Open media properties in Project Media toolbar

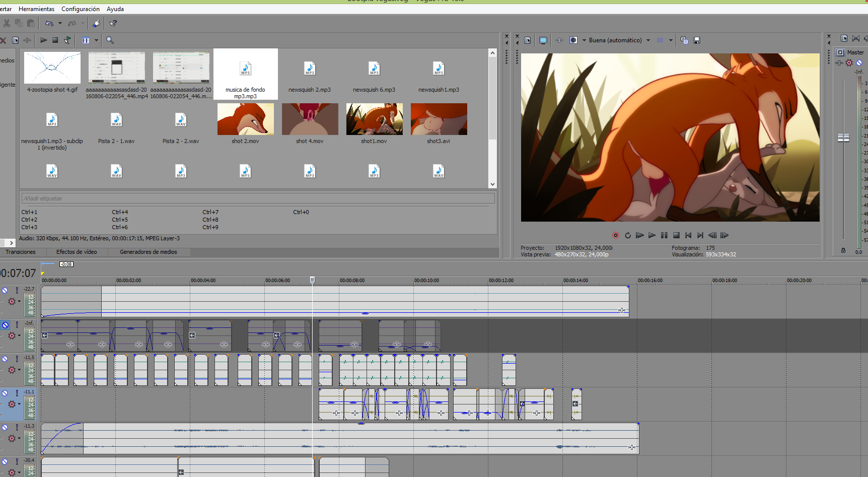click(x=16, y=40)
